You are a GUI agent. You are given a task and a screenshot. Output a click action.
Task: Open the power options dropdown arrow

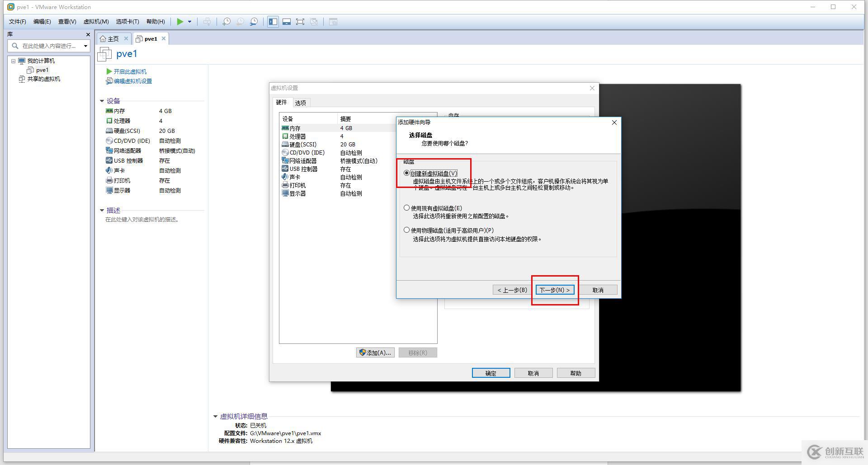(189, 22)
